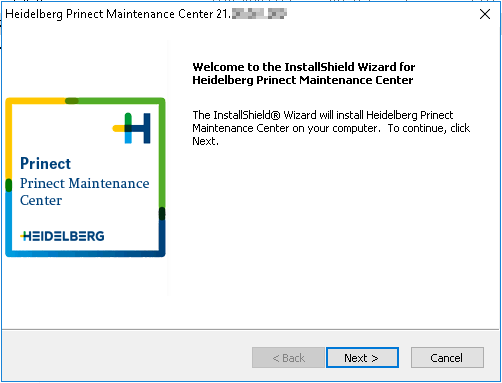Image resolution: width=502 pixels, height=383 pixels.
Task: Click the bold Welcome to the InstallShield Wizard heading
Action: pos(304,73)
